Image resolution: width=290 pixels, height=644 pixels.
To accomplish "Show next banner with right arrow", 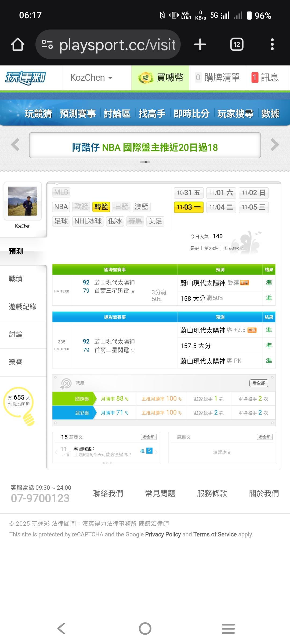I will (275, 145).
